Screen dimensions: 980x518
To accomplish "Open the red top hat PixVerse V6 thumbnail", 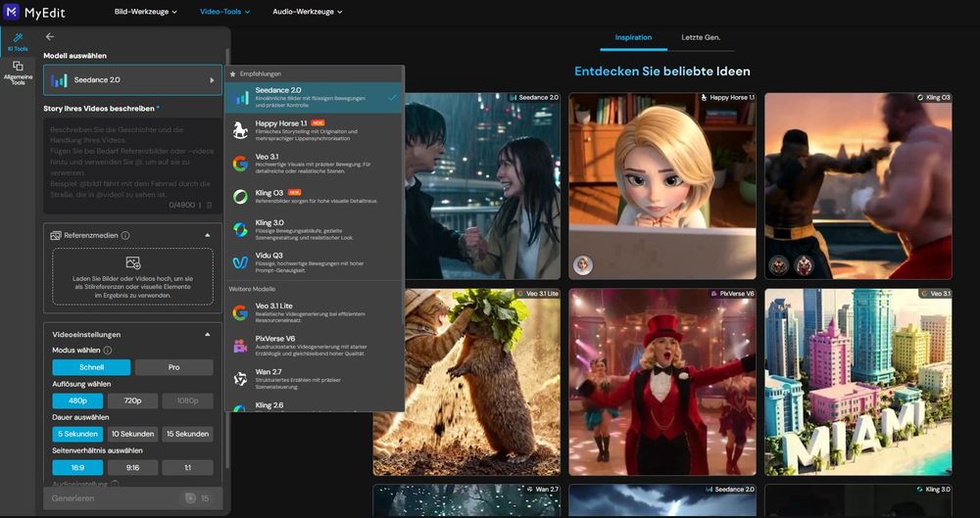I will pyautogui.click(x=662, y=382).
